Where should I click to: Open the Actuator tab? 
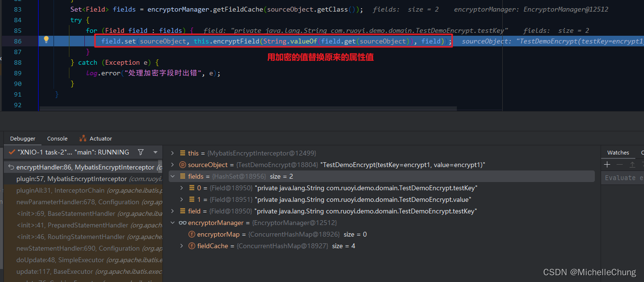[95, 139]
